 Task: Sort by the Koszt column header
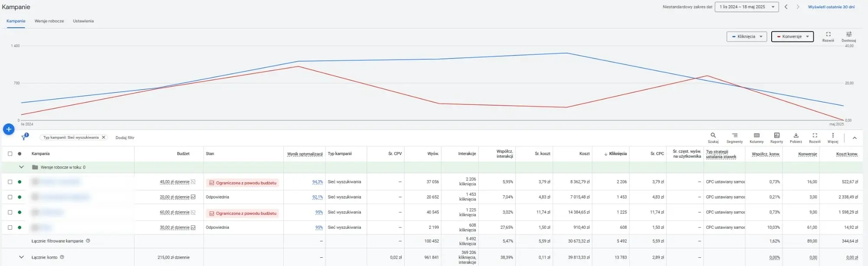(584, 154)
